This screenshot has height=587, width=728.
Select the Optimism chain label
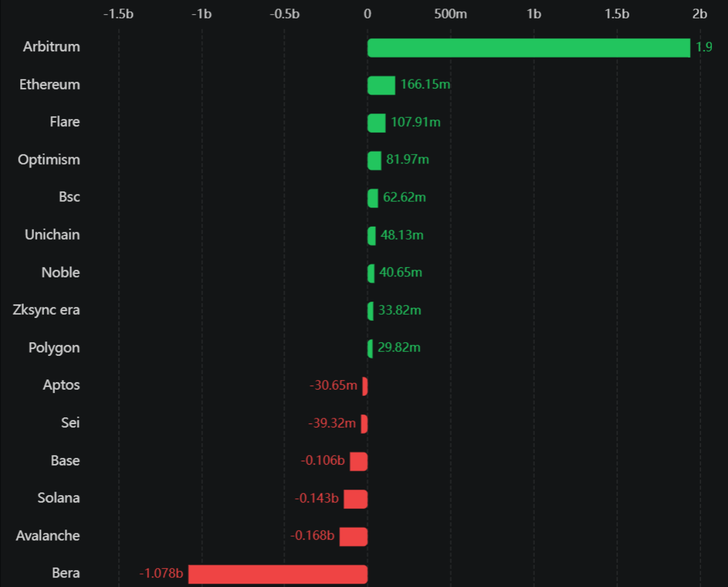[49, 160]
